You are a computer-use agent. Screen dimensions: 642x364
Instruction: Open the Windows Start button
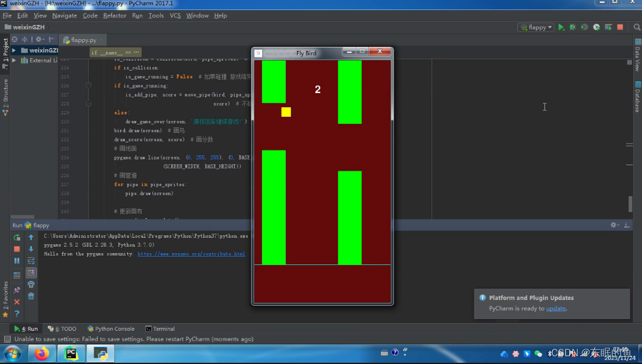(12, 354)
